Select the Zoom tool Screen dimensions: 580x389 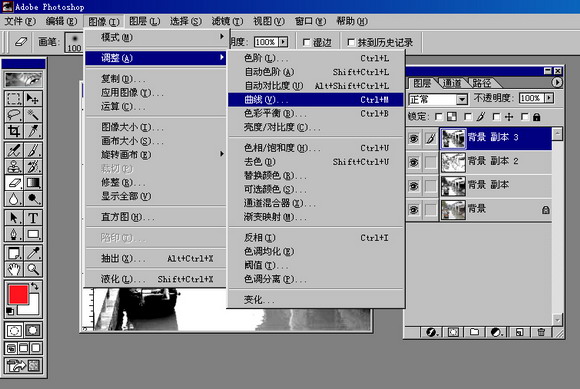pos(33,269)
